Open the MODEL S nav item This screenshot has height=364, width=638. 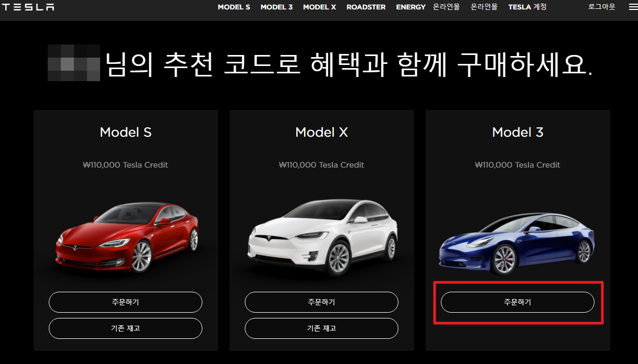click(234, 7)
